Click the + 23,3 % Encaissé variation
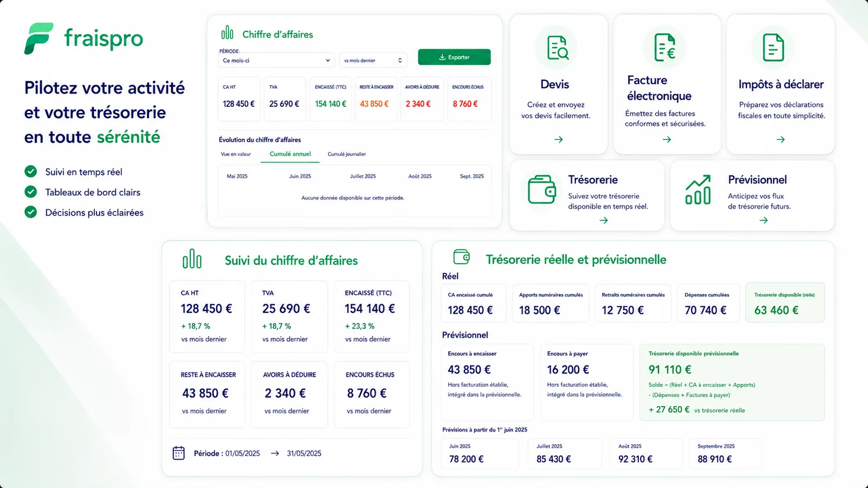 (x=360, y=326)
